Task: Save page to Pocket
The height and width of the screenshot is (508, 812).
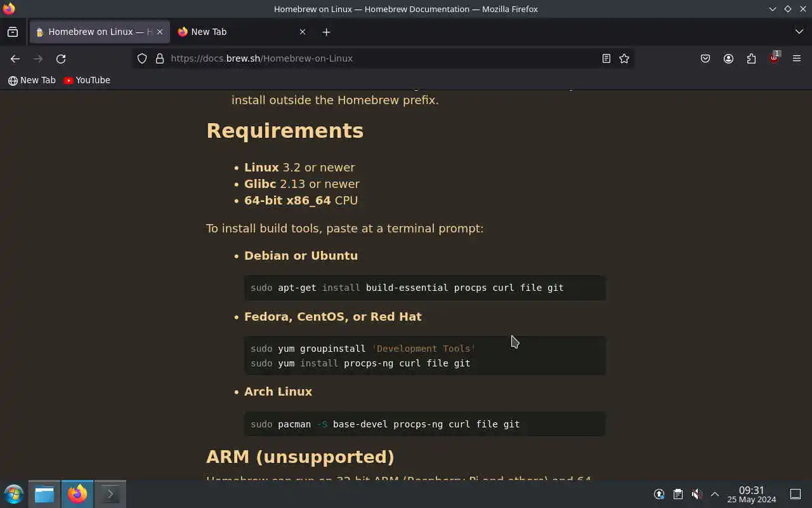Action: pyautogui.click(x=705, y=58)
